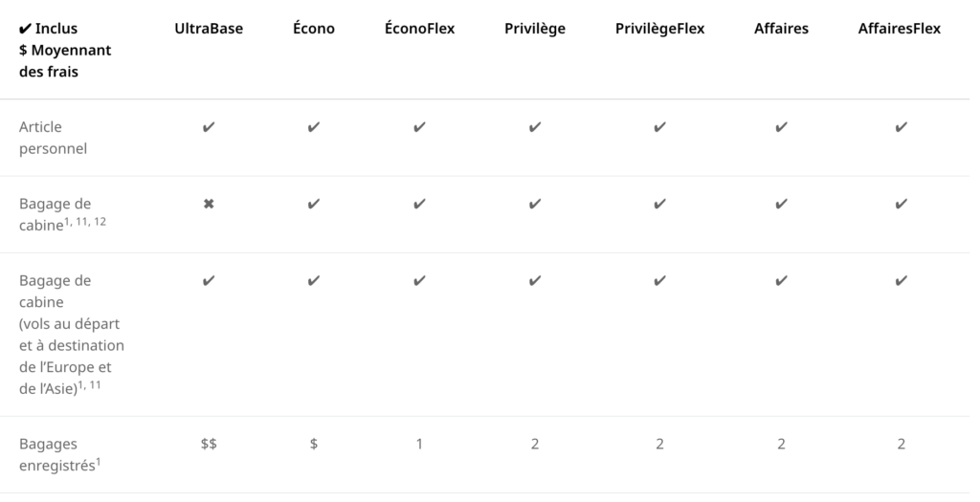Click the footnote 12 on Bagage de cabine
This screenshot has width=980, height=502.
(x=114, y=220)
